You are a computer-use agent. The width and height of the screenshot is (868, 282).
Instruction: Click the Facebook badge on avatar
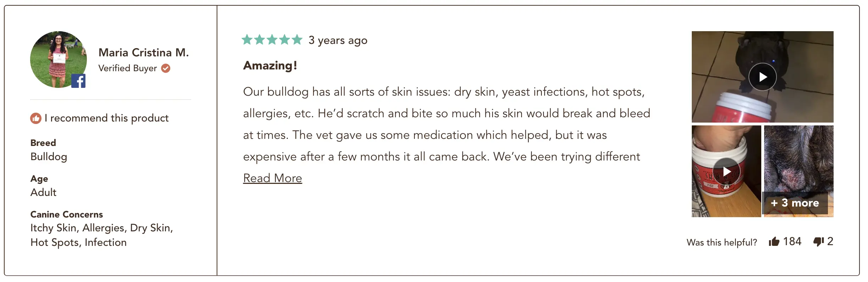click(78, 81)
